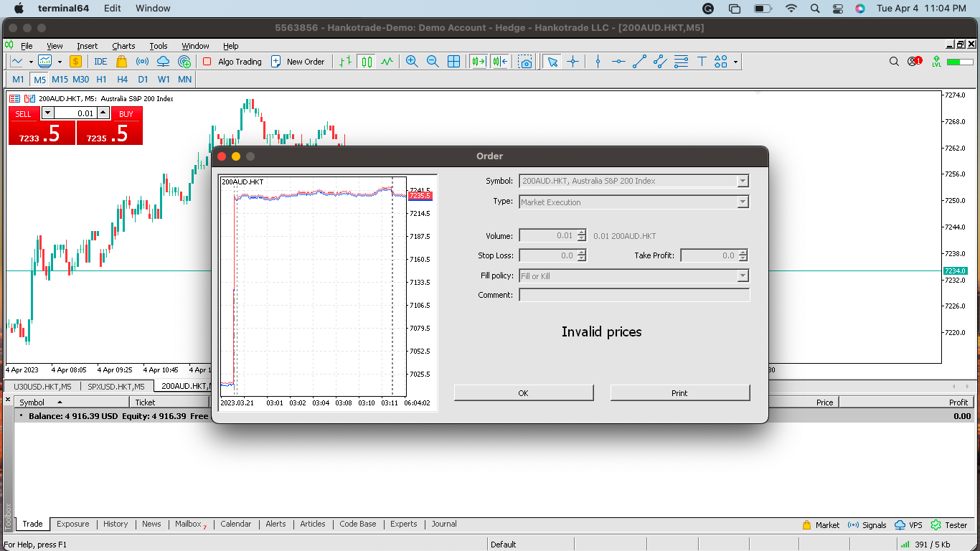Toggle Algo Trading on or off

232,62
